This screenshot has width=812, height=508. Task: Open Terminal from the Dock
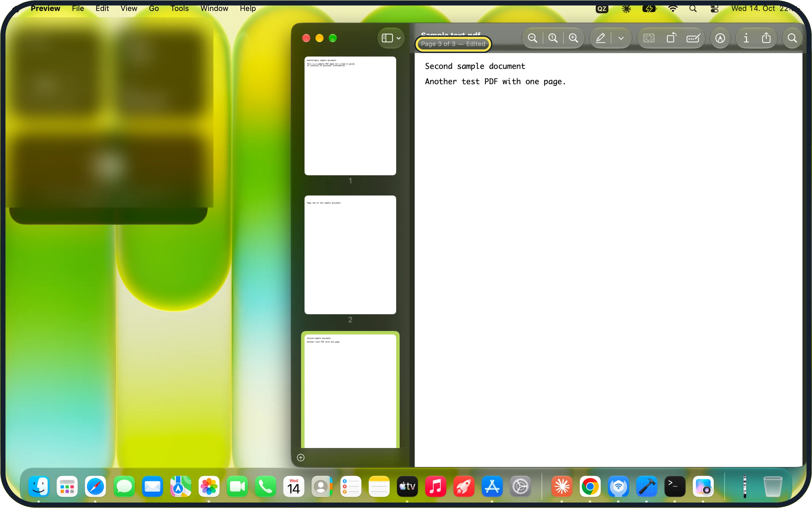click(x=674, y=486)
